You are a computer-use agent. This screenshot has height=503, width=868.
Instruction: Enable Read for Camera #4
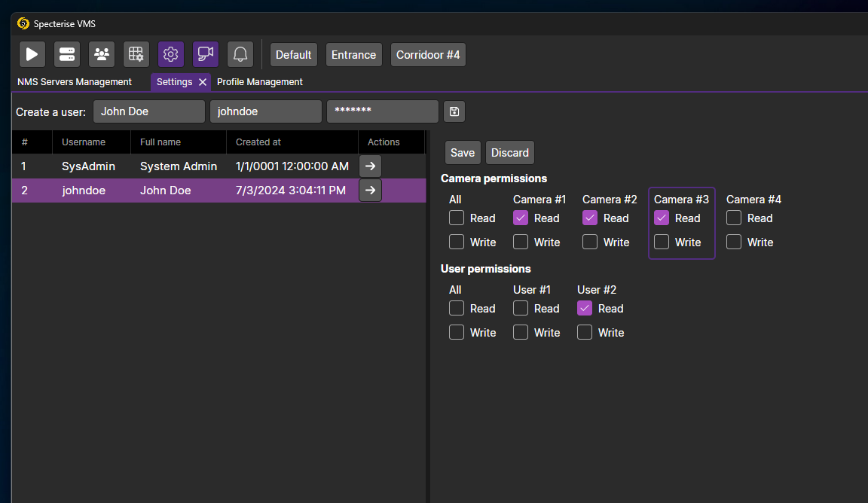click(734, 218)
